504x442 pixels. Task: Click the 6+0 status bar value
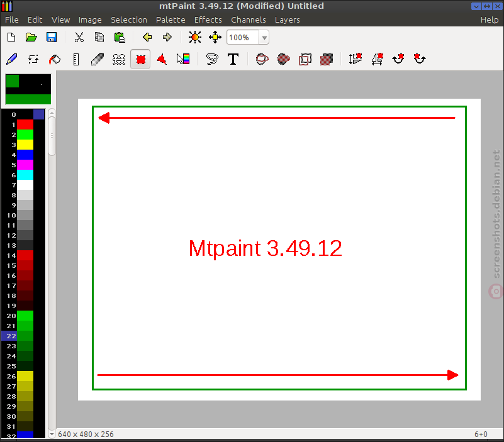coord(481,434)
